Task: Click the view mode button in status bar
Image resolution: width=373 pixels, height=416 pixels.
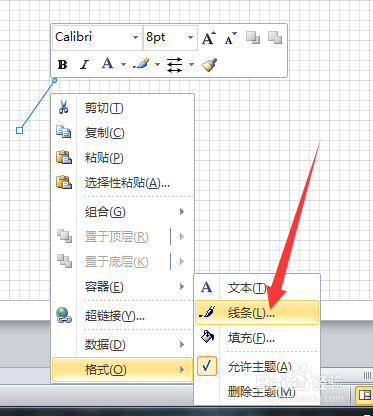Action: click(x=364, y=396)
